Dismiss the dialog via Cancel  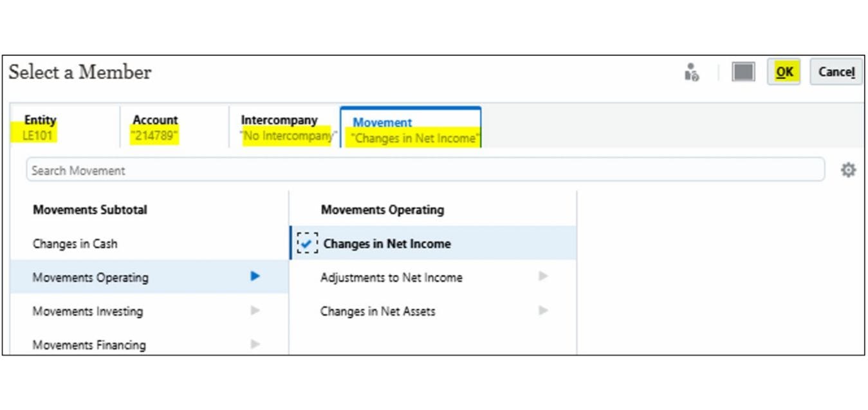tap(835, 72)
